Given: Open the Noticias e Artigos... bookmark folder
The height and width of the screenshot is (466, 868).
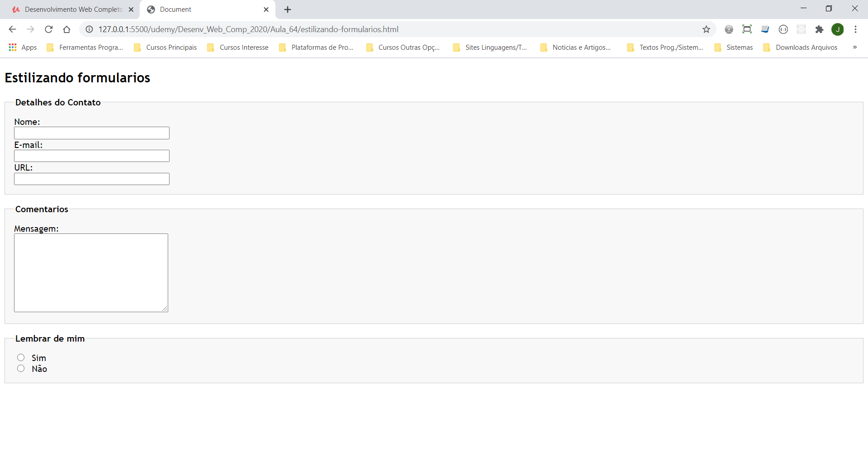Looking at the screenshot, I should click(576, 48).
